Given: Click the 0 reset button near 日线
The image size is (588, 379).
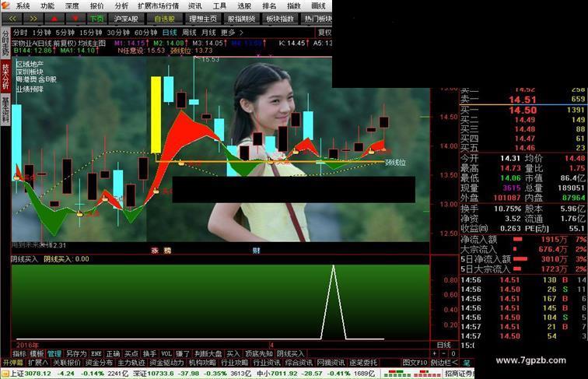Looking at the screenshot, I should [453, 353].
